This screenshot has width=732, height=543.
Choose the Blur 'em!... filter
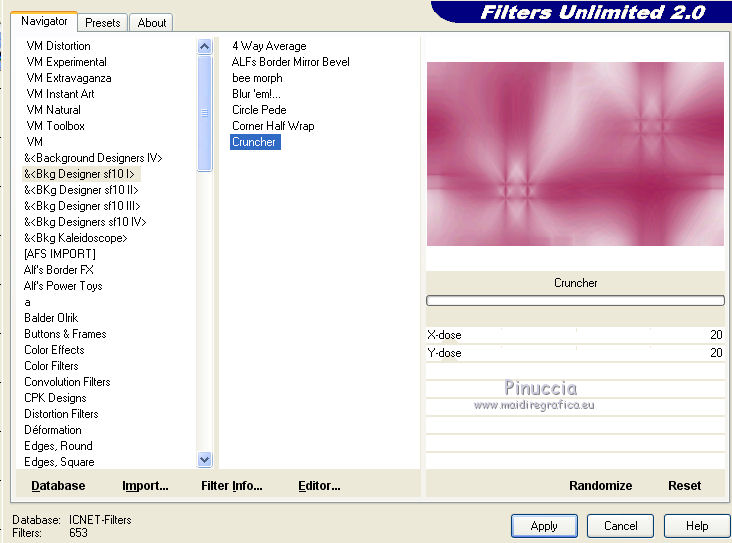(256, 94)
